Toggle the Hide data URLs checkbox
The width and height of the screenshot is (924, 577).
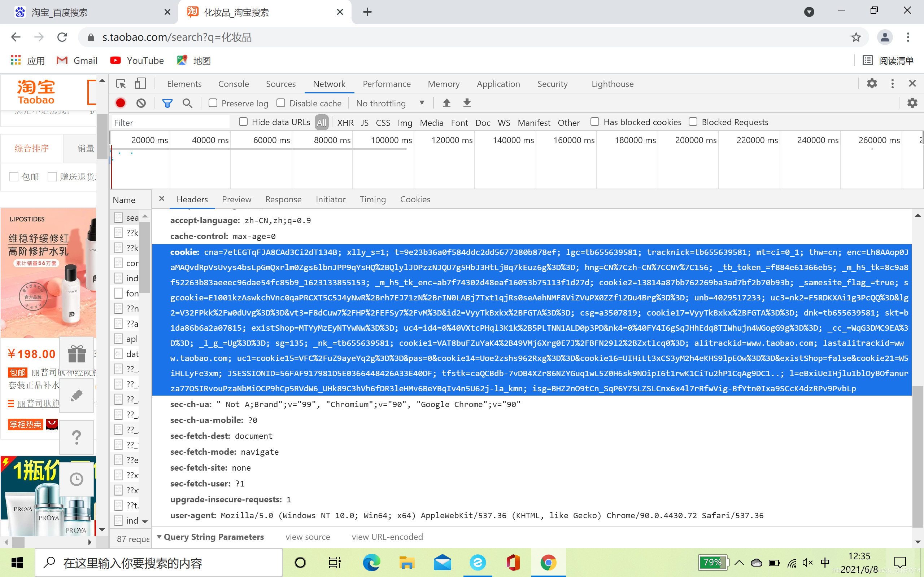[x=243, y=122]
